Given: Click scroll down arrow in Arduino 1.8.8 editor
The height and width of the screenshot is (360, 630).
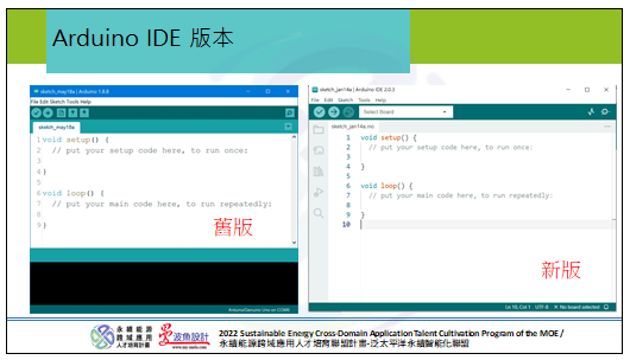Looking at the screenshot, I should [x=294, y=242].
